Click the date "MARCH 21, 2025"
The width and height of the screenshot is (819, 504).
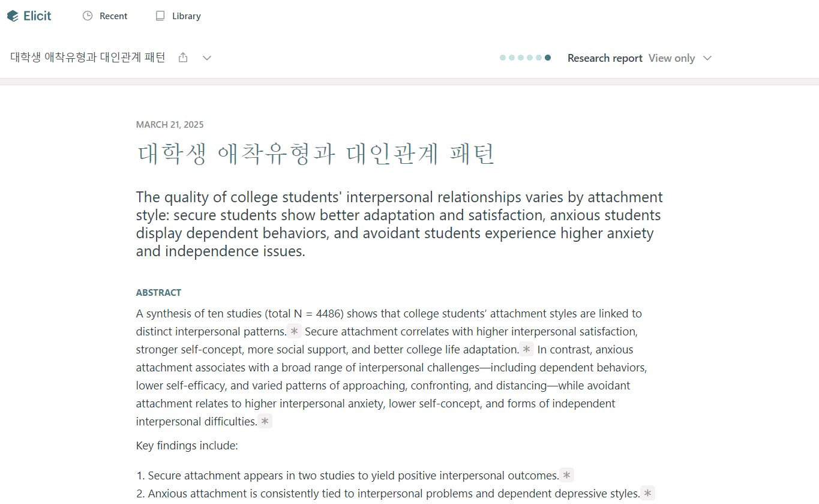point(170,125)
